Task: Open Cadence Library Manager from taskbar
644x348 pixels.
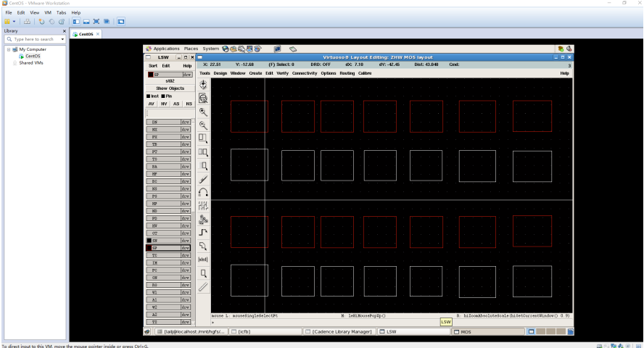Action: 339,331
